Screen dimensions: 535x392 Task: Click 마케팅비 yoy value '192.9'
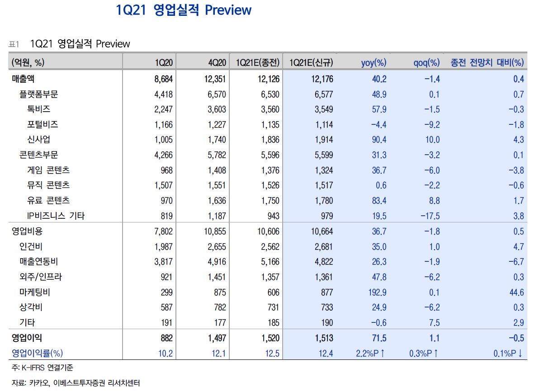point(377,293)
